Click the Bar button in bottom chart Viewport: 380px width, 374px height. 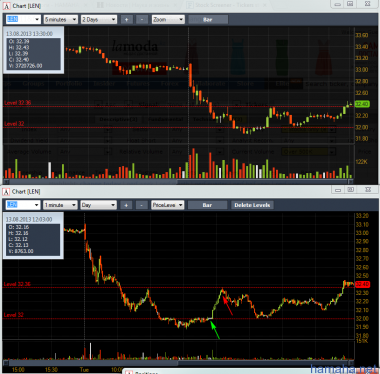(x=207, y=205)
